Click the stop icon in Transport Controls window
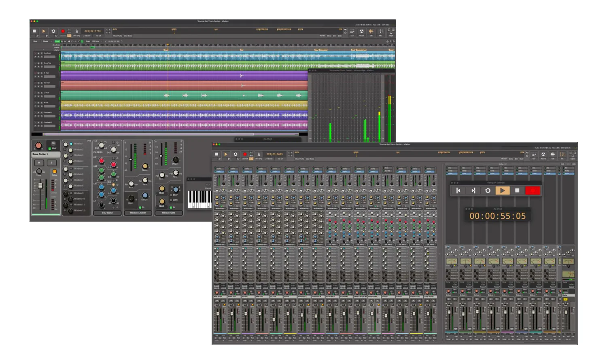 pyautogui.click(x=517, y=190)
